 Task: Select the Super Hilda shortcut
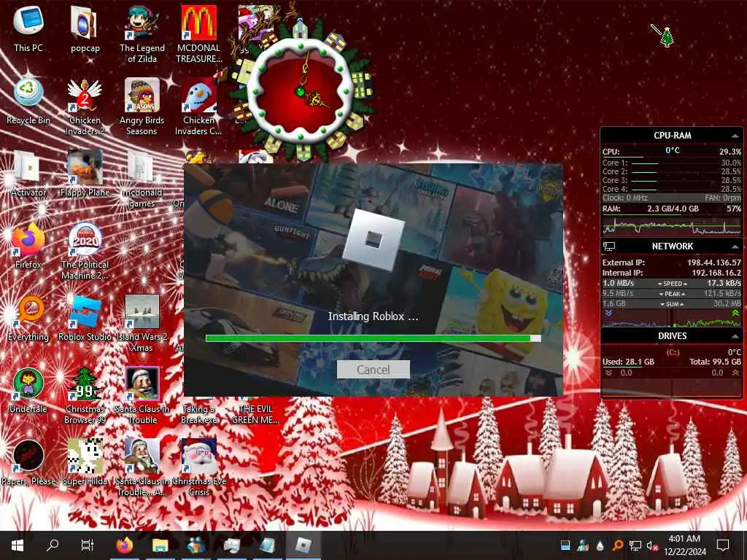point(85,463)
